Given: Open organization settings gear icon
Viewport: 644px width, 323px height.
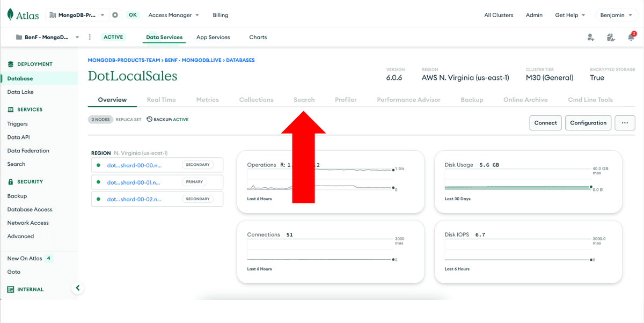Looking at the screenshot, I should (x=115, y=15).
